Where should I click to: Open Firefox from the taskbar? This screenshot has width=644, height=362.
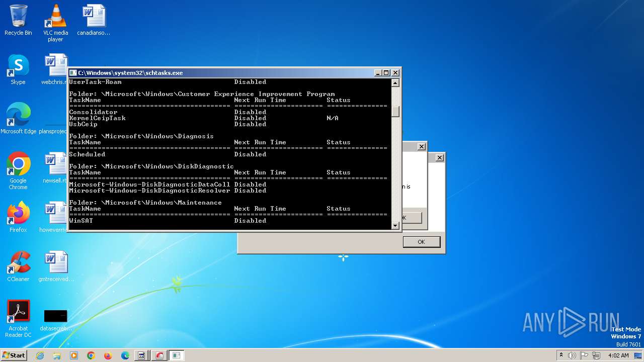pyautogui.click(x=108, y=355)
